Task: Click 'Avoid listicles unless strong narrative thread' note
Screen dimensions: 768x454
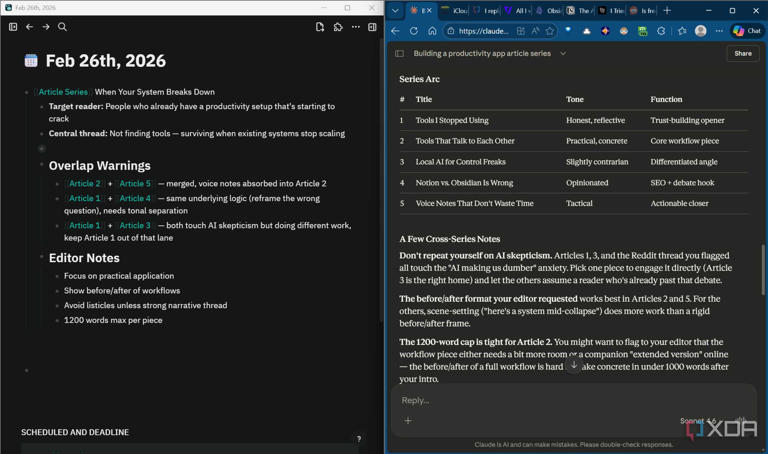Action: (x=145, y=305)
